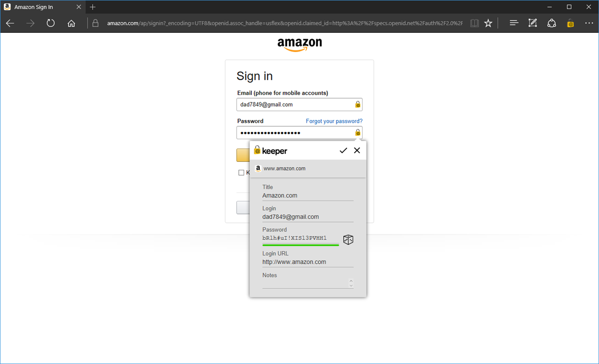Minimize the browser window
599x364 pixels.
(x=549, y=7)
